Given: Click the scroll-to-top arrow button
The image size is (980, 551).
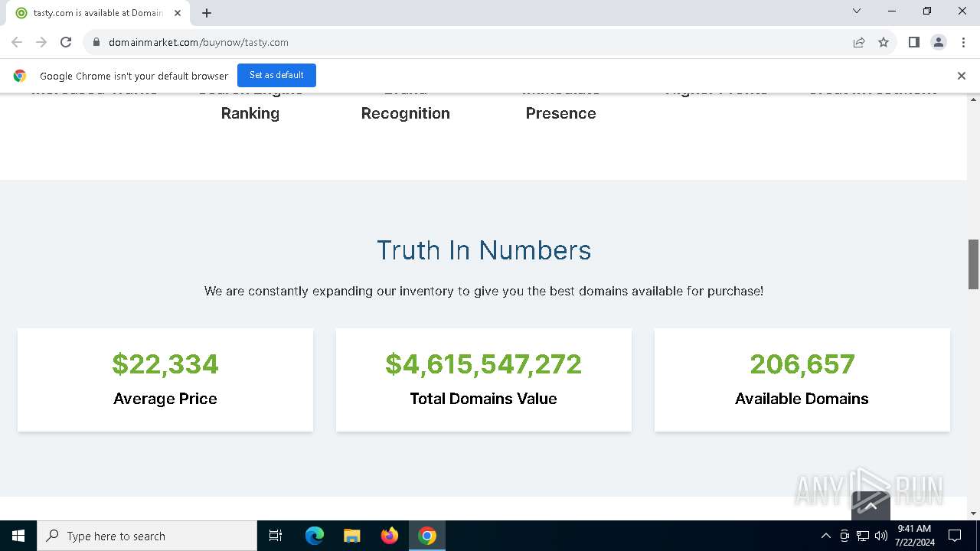Looking at the screenshot, I should pyautogui.click(x=871, y=505).
